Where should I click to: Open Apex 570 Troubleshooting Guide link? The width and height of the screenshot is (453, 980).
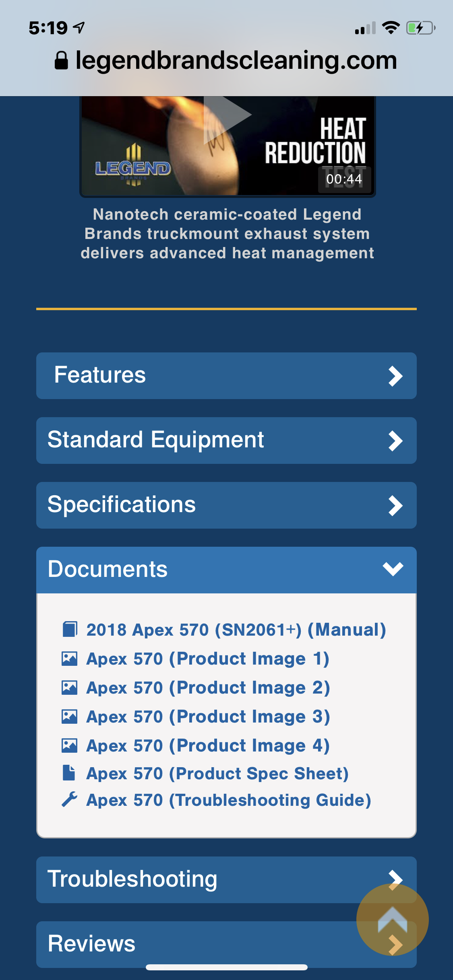(228, 800)
